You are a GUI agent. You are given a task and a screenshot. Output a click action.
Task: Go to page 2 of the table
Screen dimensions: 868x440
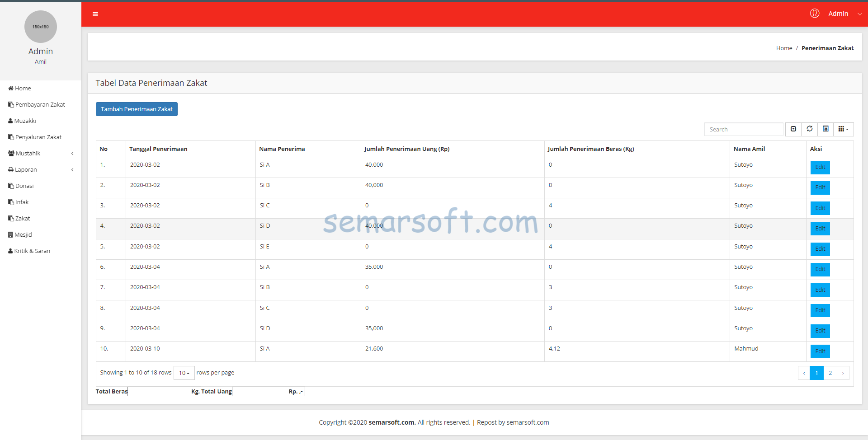coord(830,373)
